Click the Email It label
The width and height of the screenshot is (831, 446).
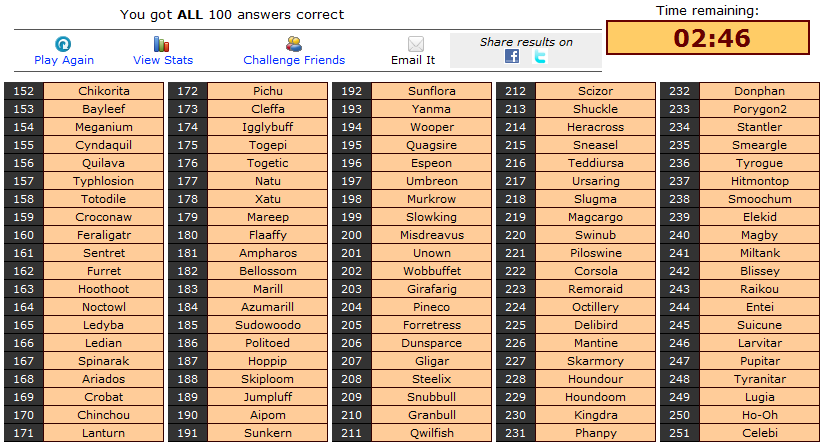pos(413,60)
